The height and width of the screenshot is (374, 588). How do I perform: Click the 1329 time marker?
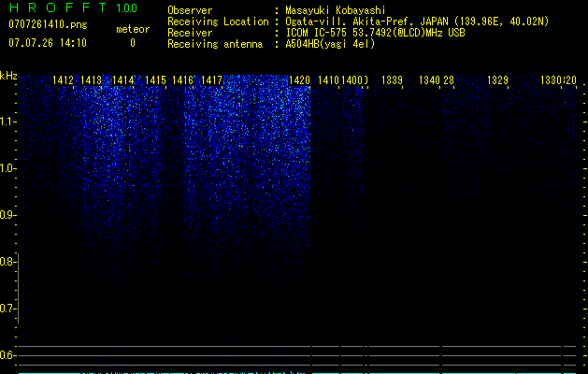(x=497, y=80)
